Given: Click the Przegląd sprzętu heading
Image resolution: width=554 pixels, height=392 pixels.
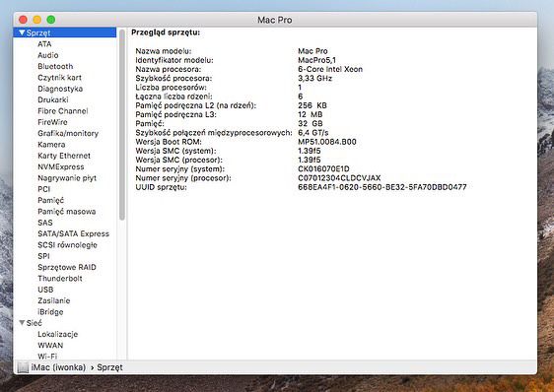Looking at the screenshot, I should pyautogui.click(x=166, y=33).
